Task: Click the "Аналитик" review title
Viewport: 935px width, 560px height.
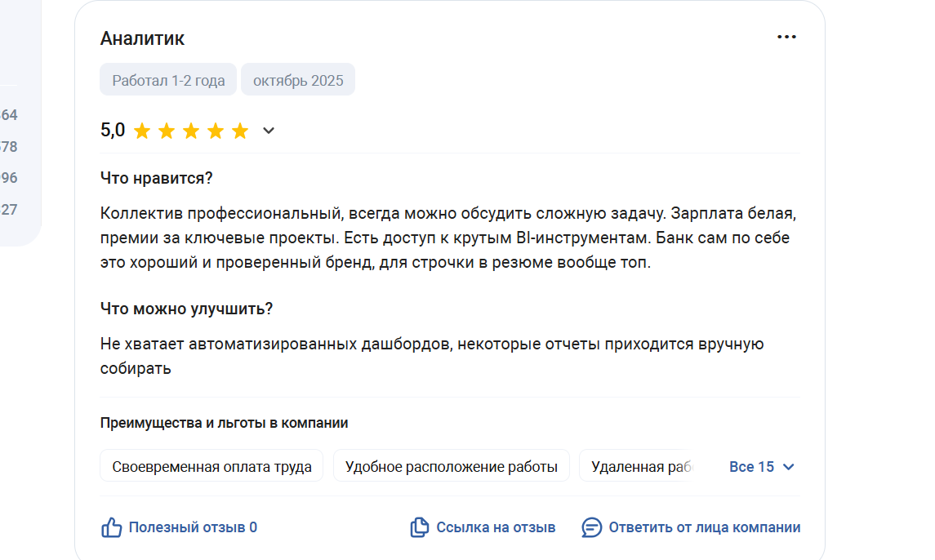Action: point(142,38)
